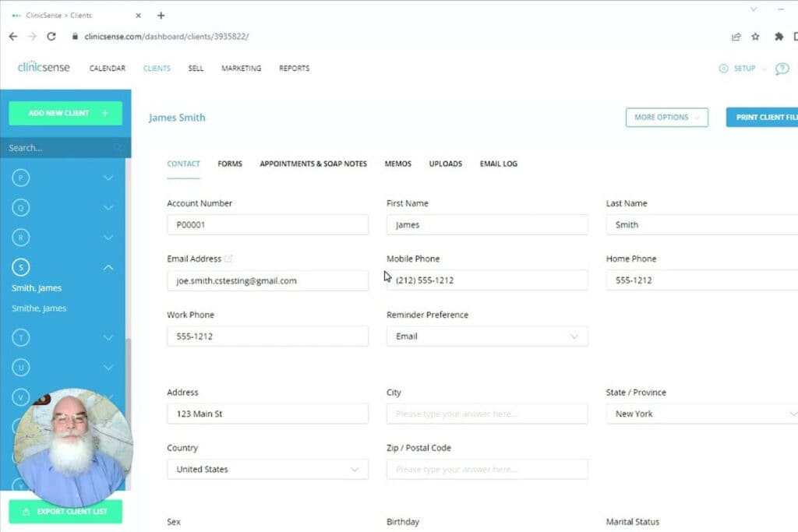
Task: Select Smithe, James in client list
Action: (39, 308)
